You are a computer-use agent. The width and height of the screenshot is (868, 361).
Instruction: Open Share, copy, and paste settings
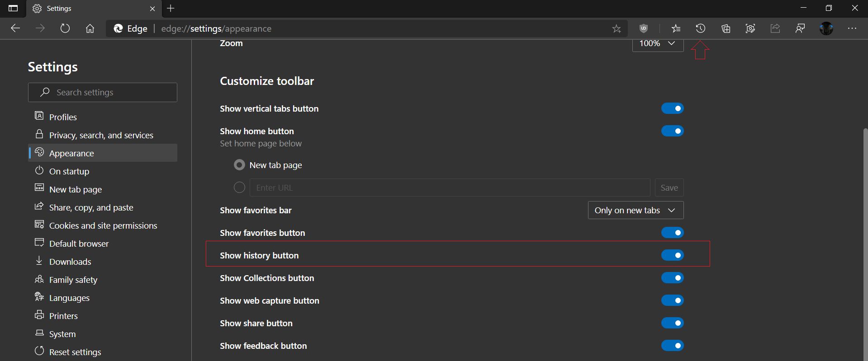tap(103, 207)
